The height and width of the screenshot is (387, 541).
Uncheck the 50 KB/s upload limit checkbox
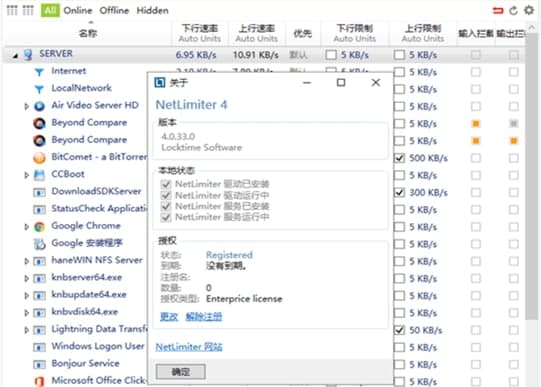point(399,330)
